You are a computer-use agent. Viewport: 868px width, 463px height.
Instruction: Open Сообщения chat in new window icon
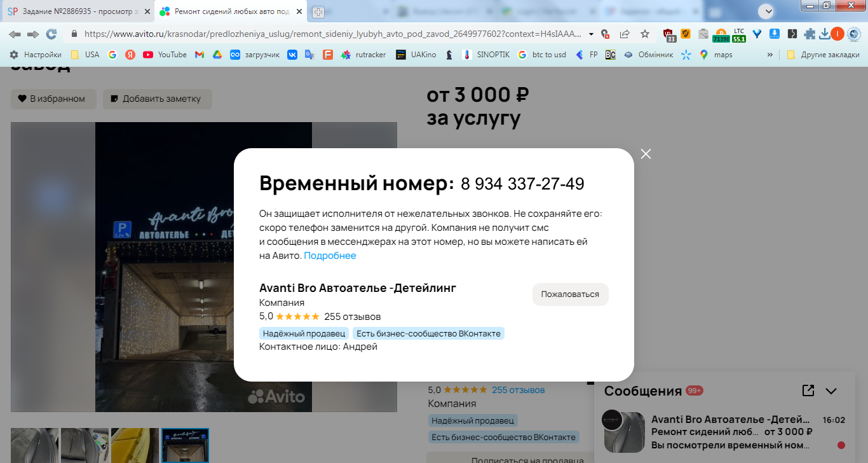point(808,390)
